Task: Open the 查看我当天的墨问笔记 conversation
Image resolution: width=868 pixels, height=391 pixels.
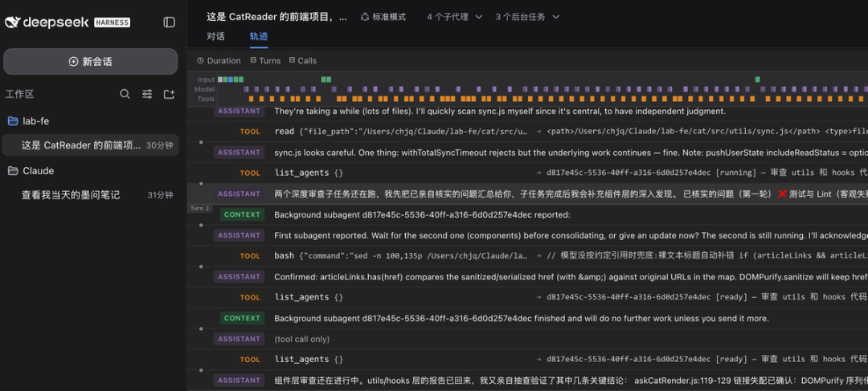Action: click(x=90, y=195)
